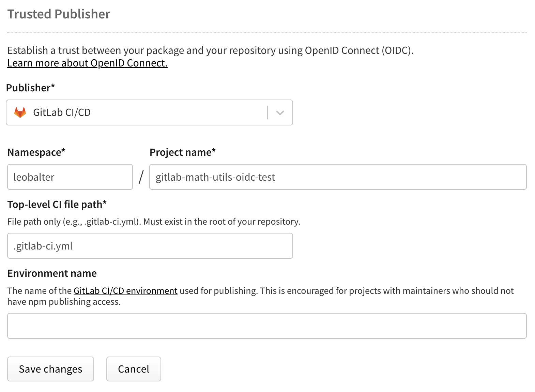Click the Trusted Publisher heading
This screenshot has height=392, width=535.
pos(59,14)
